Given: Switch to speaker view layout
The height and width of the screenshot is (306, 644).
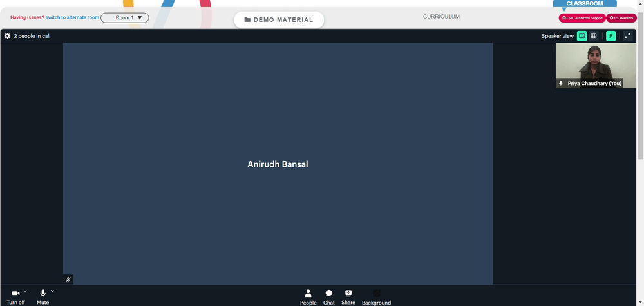Looking at the screenshot, I should pyautogui.click(x=582, y=36).
